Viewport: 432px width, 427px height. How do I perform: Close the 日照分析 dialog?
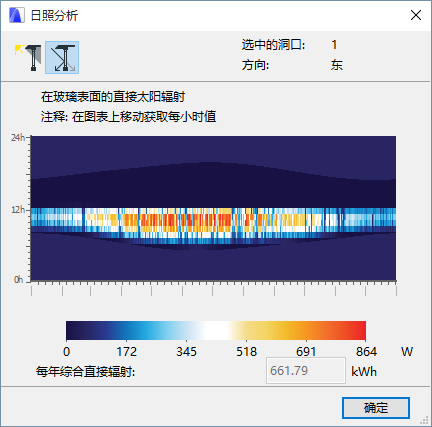tap(416, 15)
